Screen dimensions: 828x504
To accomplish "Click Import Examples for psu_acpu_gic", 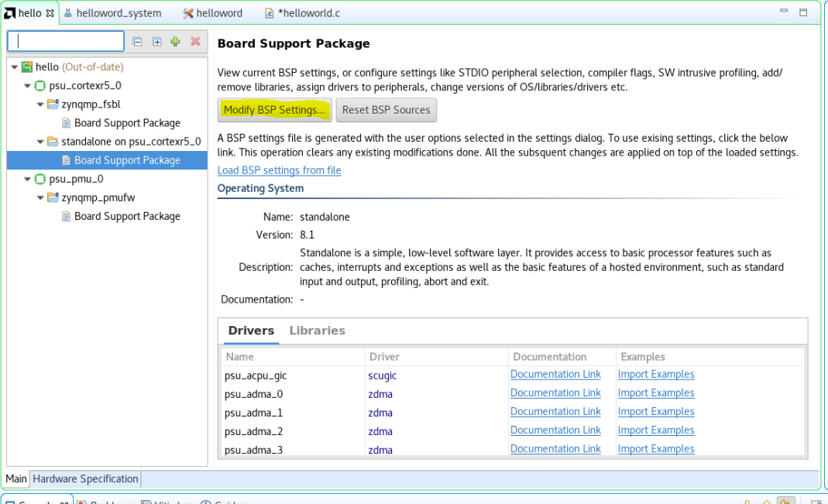I will tap(655, 375).
